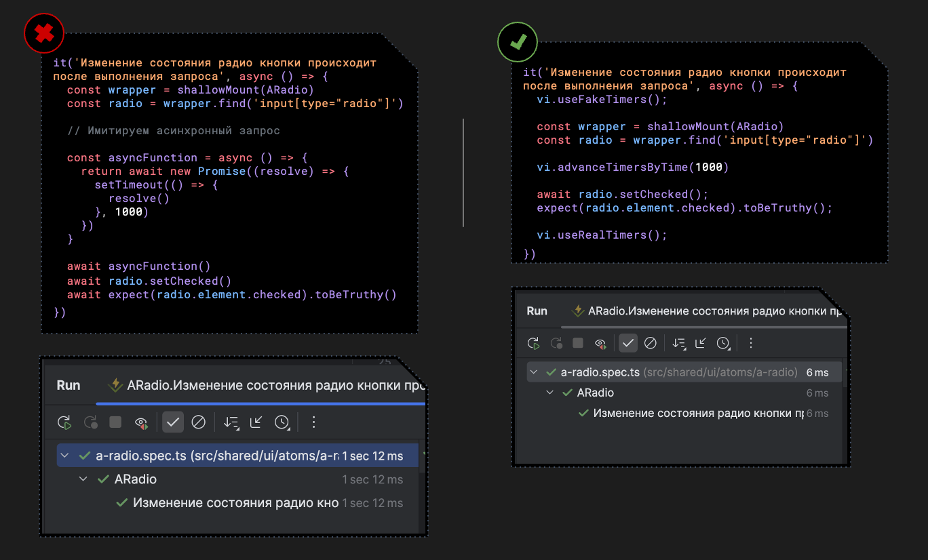The height and width of the screenshot is (560, 928).
Task: Click Run label in the 6 ms panel header
Action: (x=537, y=311)
